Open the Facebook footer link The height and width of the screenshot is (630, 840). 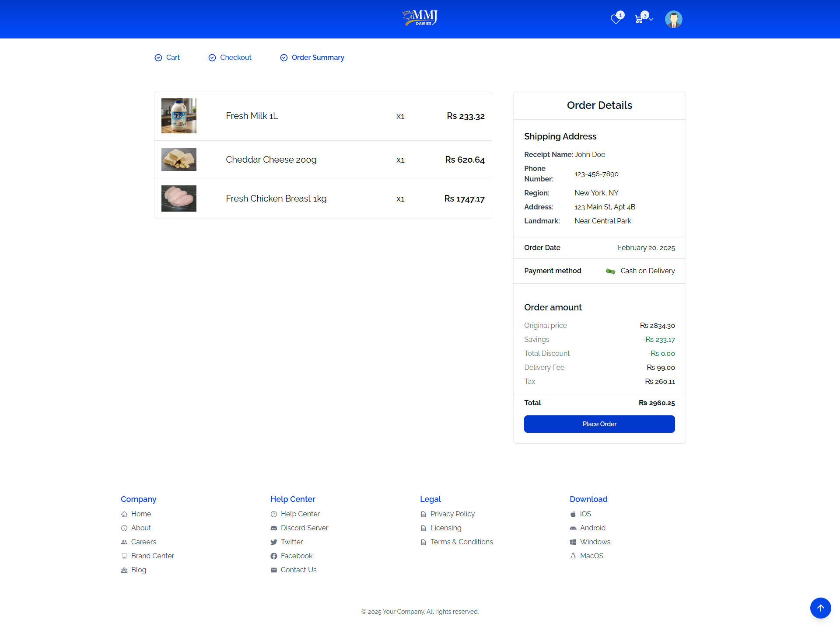(x=296, y=556)
